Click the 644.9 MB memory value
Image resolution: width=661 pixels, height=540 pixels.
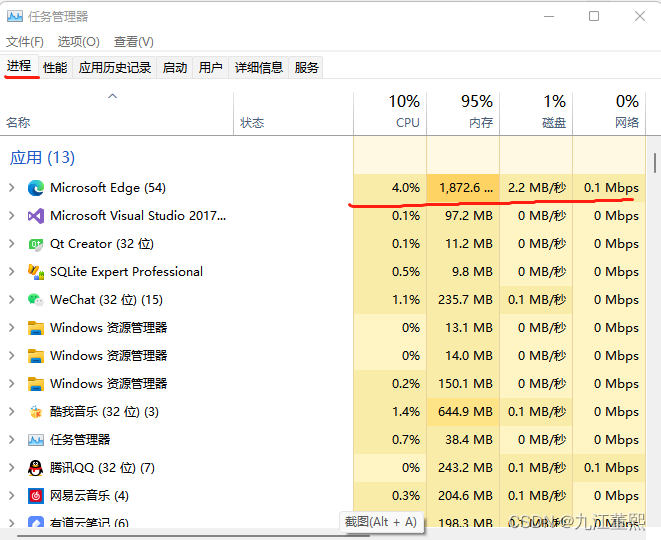465,412
